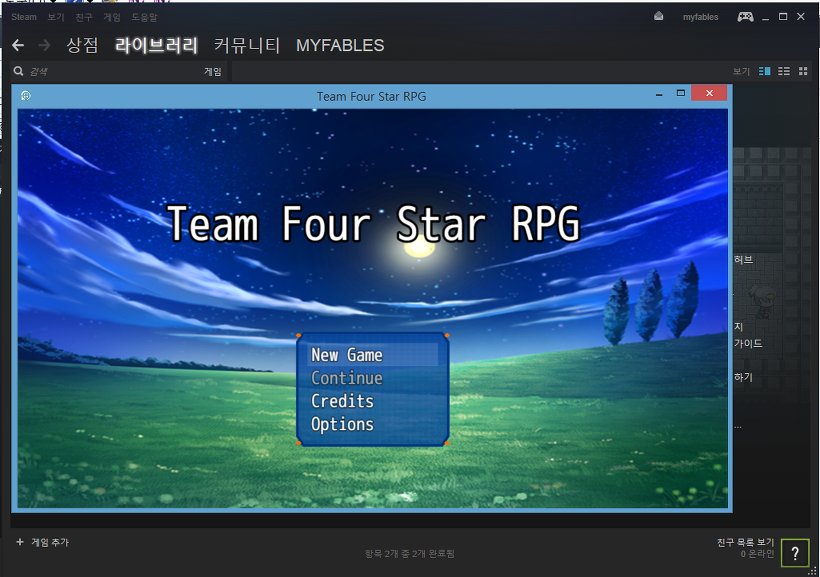This screenshot has width=820, height=577.
Task: Open the 게임 menu in the menu bar
Action: pyautogui.click(x=112, y=17)
